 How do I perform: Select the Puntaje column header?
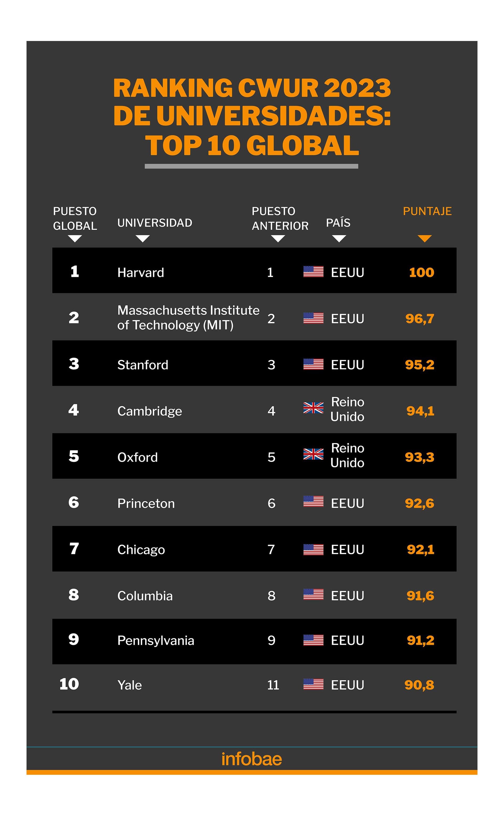427,211
